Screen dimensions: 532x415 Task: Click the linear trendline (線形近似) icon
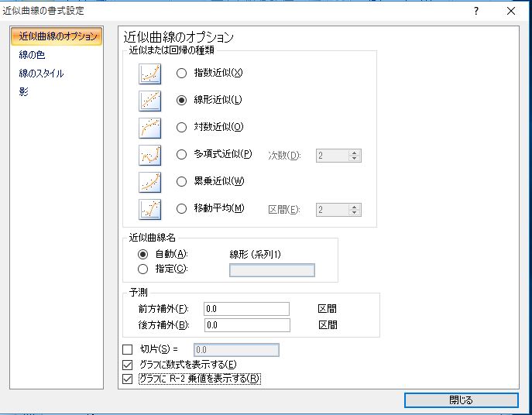click(149, 101)
